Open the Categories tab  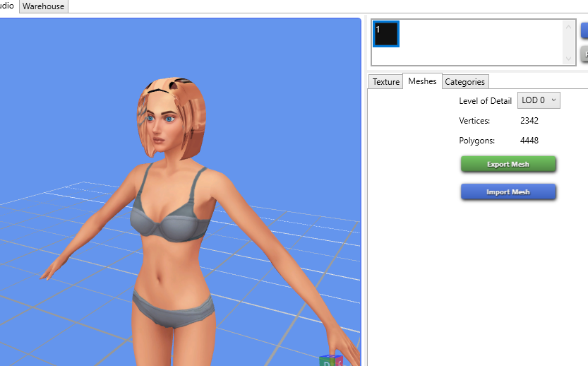pyautogui.click(x=465, y=82)
